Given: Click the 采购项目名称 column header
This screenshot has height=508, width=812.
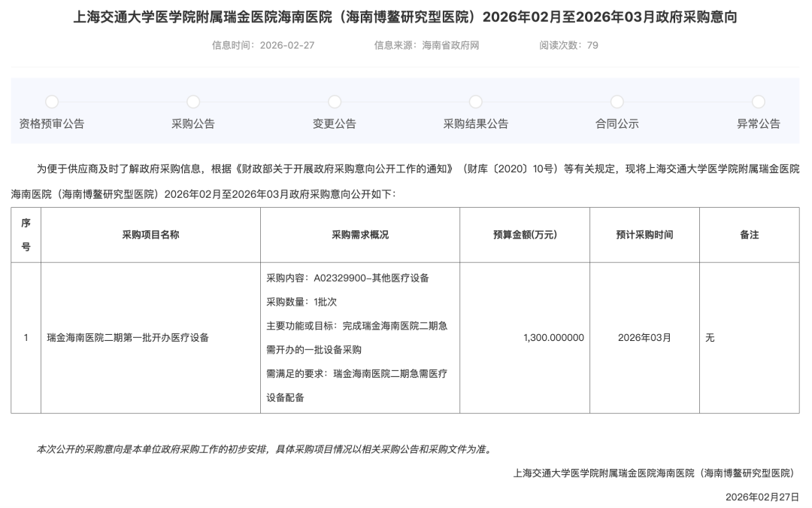Looking at the screenshot, I should point(150,235).
